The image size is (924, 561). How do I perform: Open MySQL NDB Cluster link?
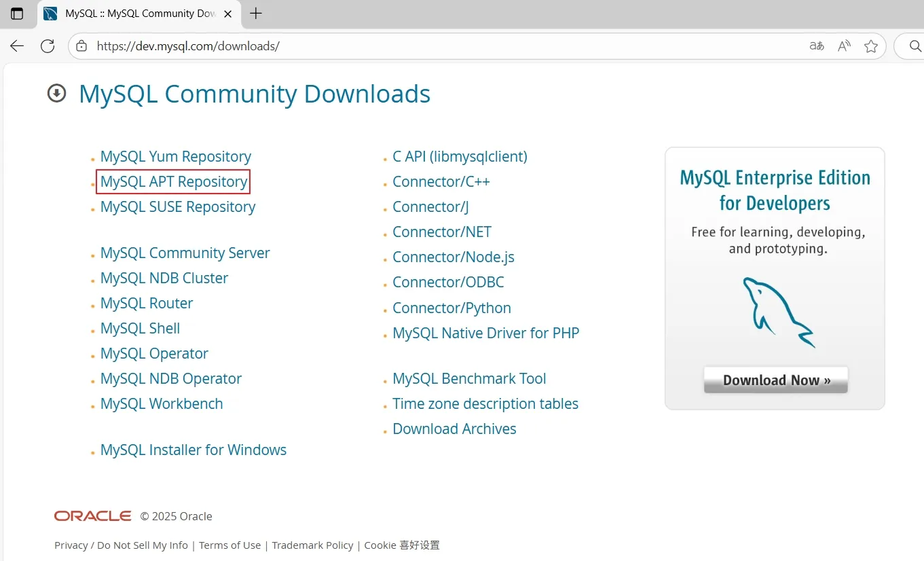coord(164,278)
